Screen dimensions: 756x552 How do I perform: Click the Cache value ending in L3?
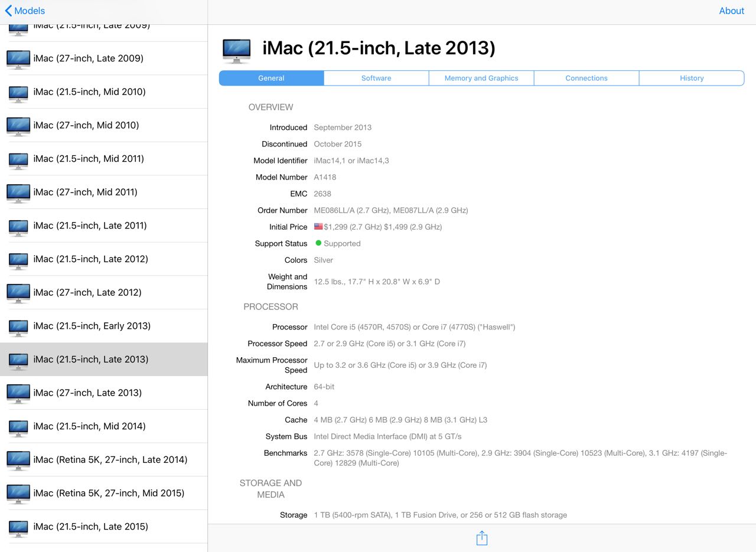[x=400, y=420]
